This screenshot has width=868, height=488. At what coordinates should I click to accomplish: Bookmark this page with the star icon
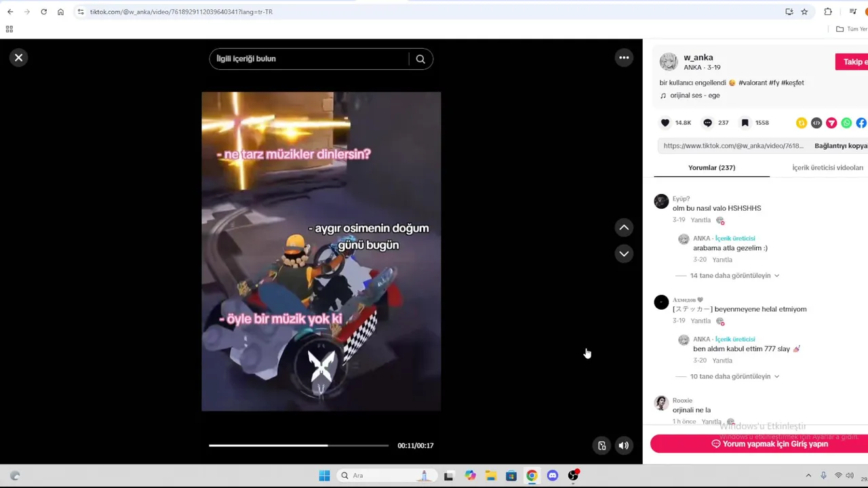point(804,12)
